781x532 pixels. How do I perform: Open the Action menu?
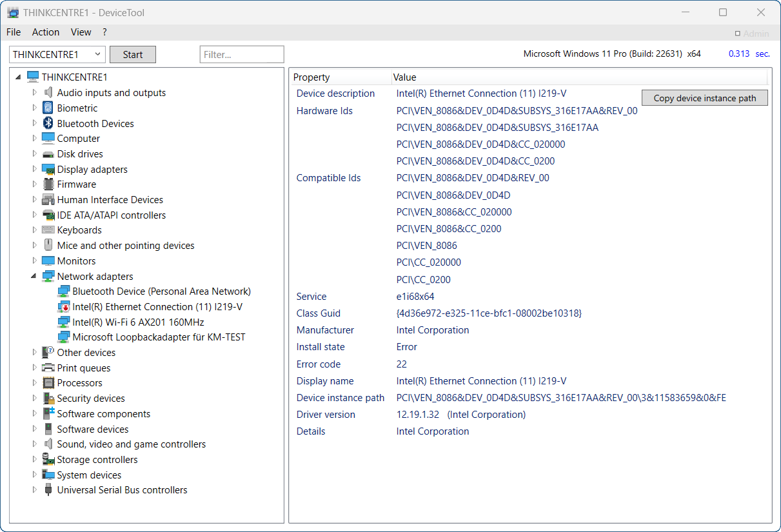46,32
